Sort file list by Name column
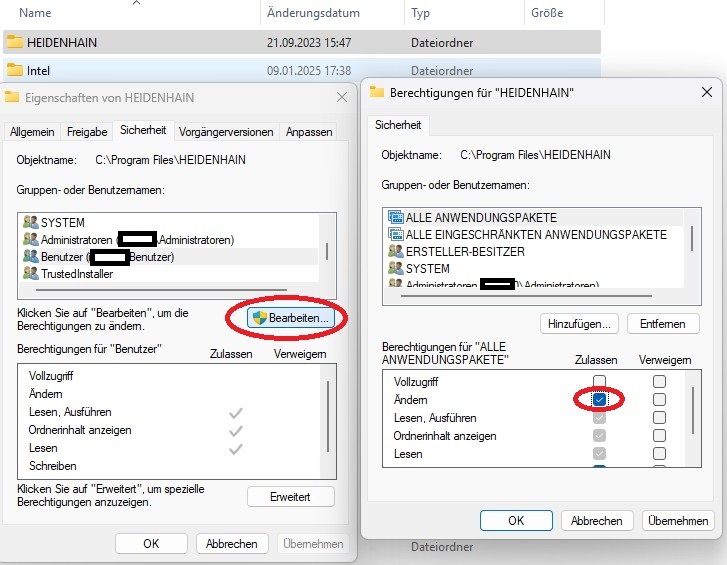Viewport: 727px width, 565px height. point(35,13)
